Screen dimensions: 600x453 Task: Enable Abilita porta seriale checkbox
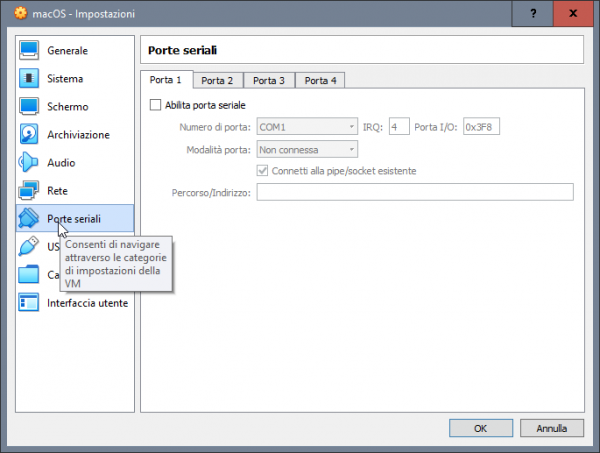(155, 105)
